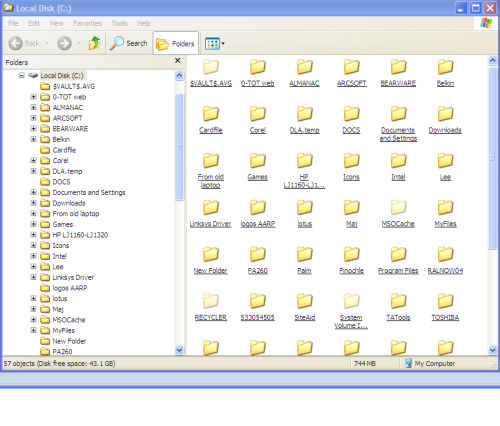Expand the ALMANAC tree folder

(33, 107)
